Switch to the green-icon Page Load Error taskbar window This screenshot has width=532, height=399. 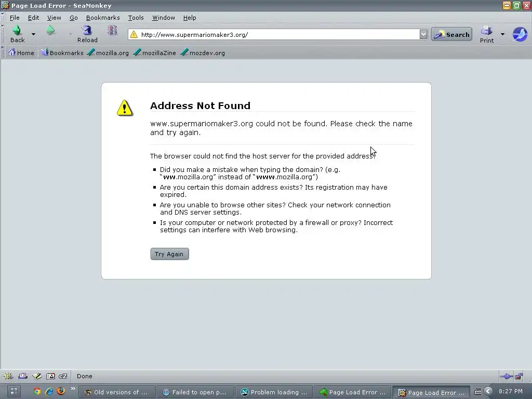click(353, 392)
